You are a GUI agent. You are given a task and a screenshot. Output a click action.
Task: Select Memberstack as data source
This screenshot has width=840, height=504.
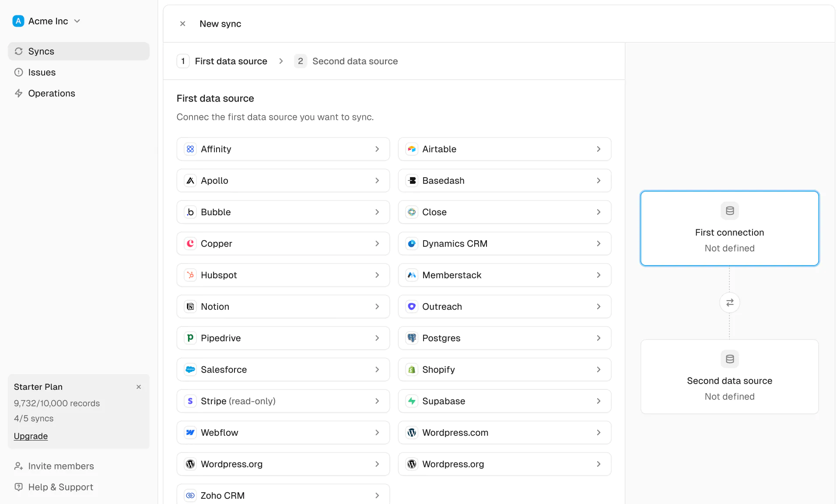tap(504, 275)
